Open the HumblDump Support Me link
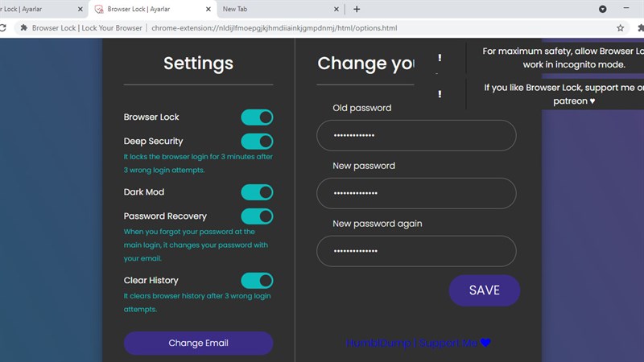Image resolution: width=644 pixels, height=362 pixels. [x=418, y=343]
